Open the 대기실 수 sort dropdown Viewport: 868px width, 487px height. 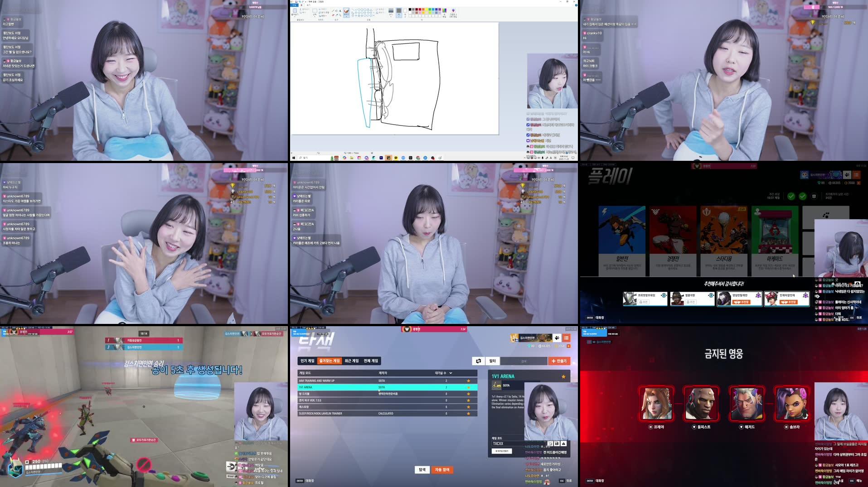[x=451, y=373]
